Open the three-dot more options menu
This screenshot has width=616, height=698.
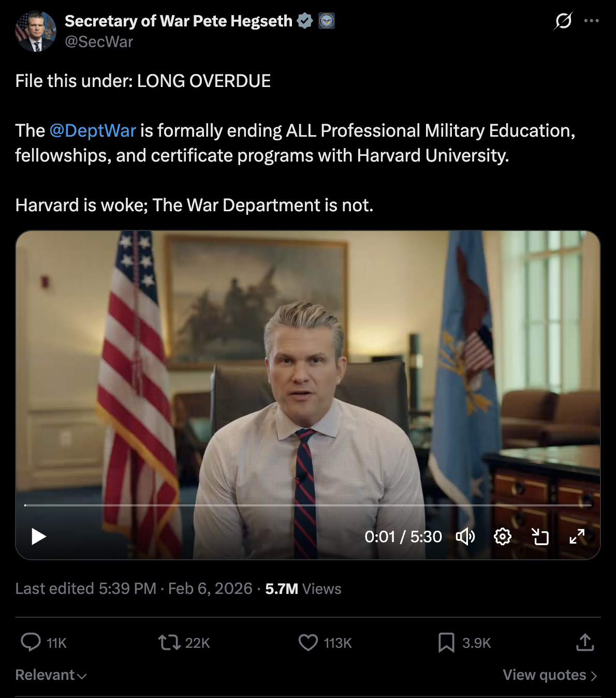coord(591,21)
